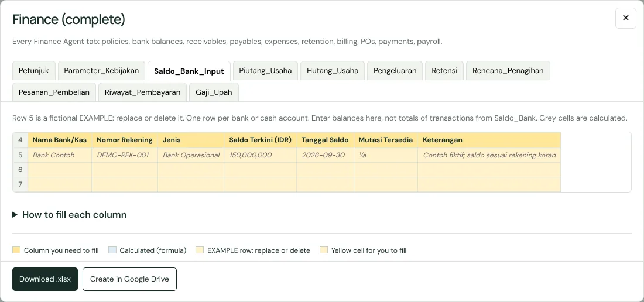Switch to the Parameter_Kebijakan tab
This screenshot has width=644, height=302.
101,71
